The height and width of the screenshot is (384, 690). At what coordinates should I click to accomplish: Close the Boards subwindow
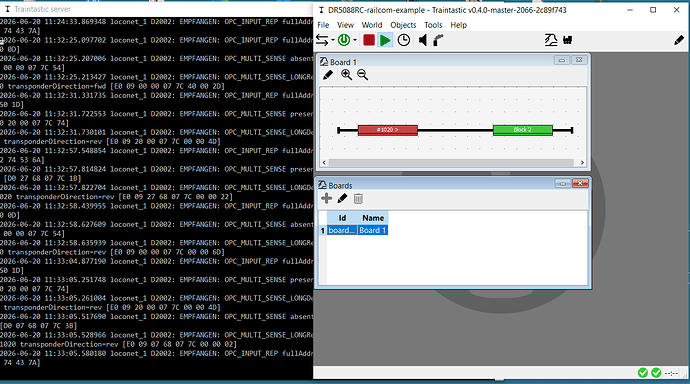580,183
